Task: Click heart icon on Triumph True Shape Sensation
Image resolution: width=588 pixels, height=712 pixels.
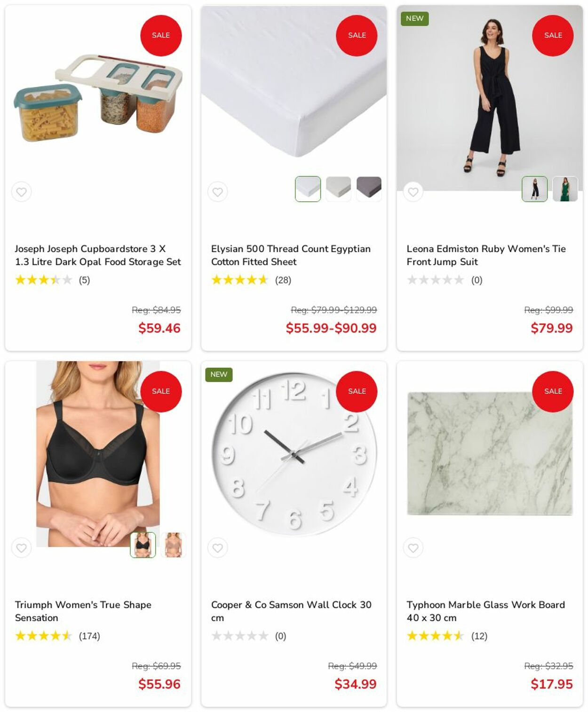Action: [x=22, y=548]
